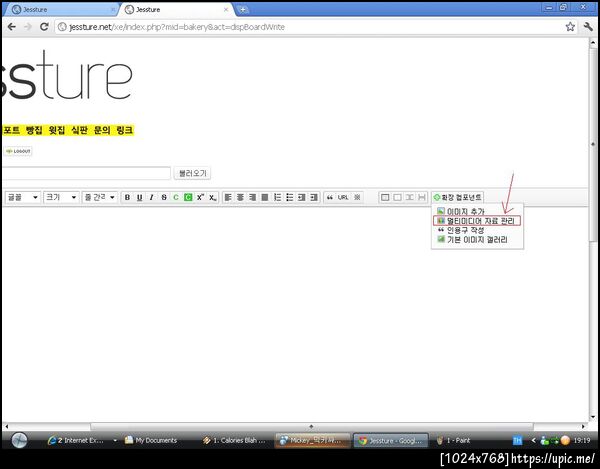This screenshot has width=600, height=469.
Task: Insert blockquote with quote icon
Action: point(329,197)
